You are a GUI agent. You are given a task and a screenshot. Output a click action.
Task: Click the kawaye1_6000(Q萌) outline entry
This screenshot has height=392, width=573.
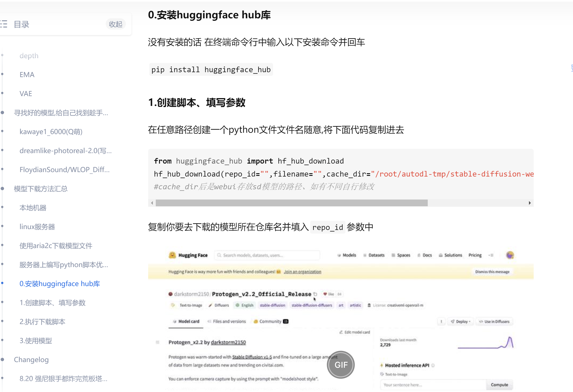tap(51, 132)
